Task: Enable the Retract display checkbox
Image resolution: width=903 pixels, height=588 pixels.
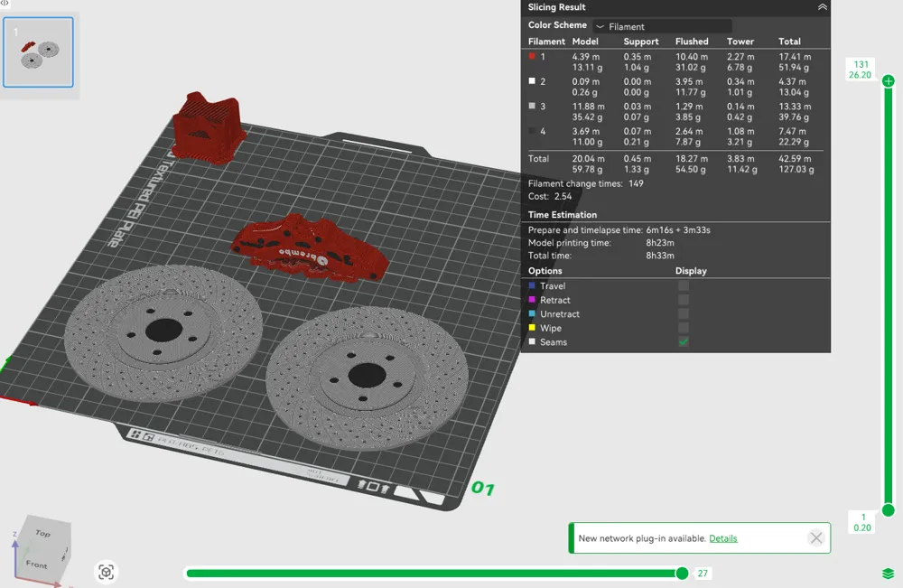Action: (x=683, y=300)
